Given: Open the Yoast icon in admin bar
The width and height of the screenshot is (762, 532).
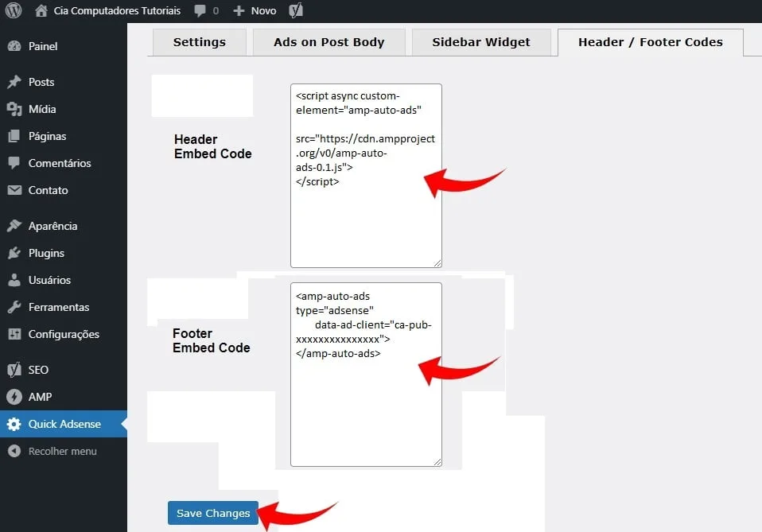Looking at the screenshot, I should point(296,10).
